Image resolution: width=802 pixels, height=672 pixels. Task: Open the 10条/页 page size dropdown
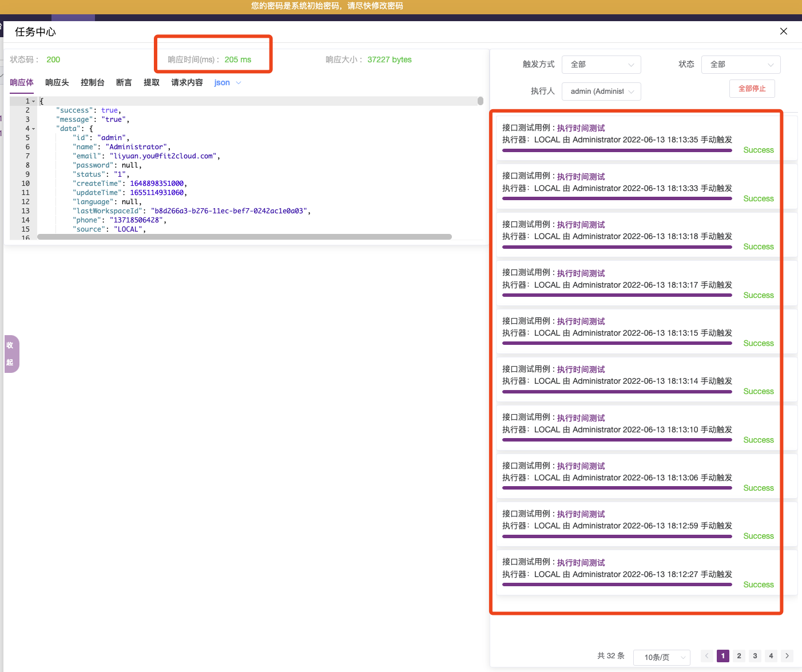[662, 658]
